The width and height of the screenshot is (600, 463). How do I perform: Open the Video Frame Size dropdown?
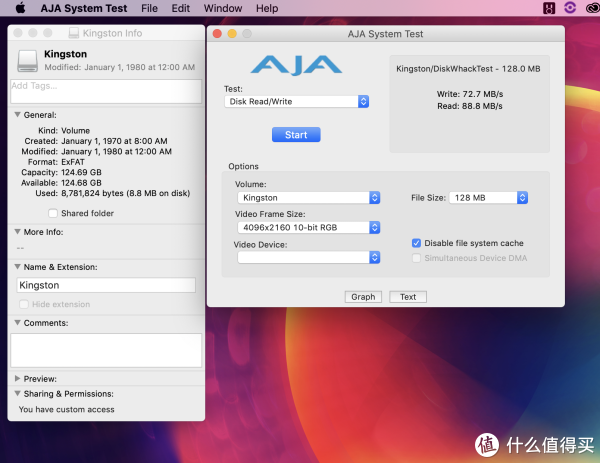click(x=308, y=227)
